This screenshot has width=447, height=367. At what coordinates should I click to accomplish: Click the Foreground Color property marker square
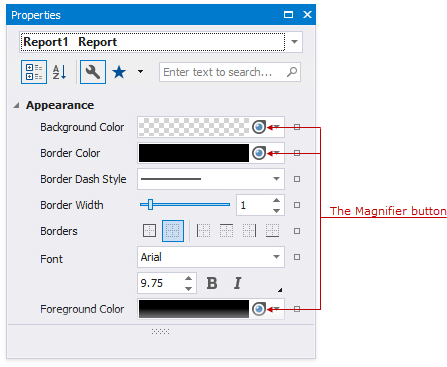point(297,309)
